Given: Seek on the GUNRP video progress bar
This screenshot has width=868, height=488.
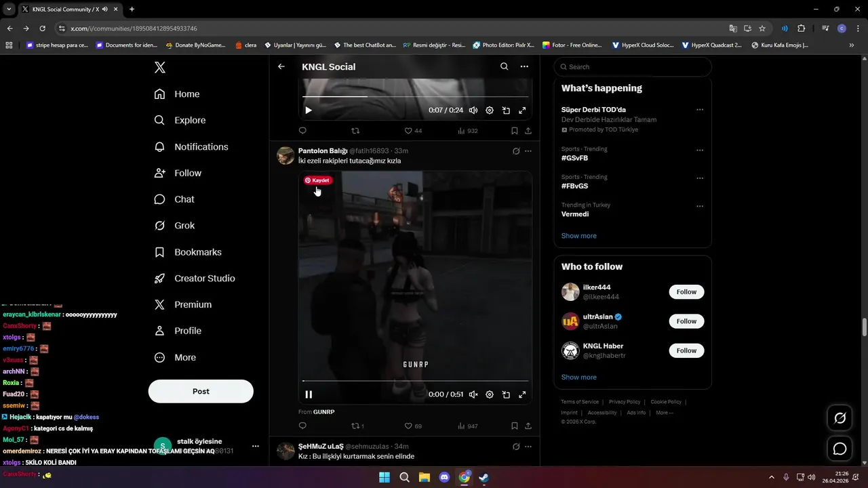Looking at the screenshot, I should 415,381.
